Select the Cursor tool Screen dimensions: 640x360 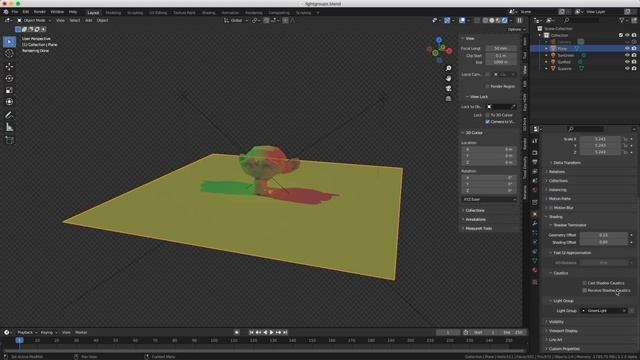click(x=9, y=53)
